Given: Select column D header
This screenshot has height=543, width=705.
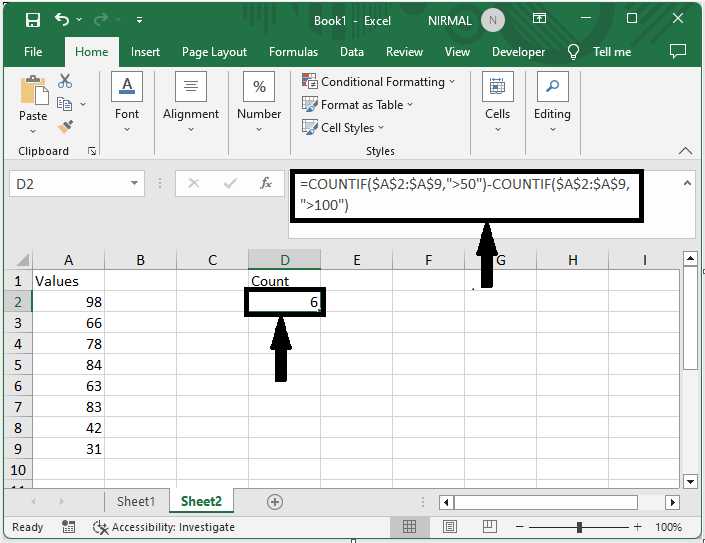Looking at the screenshot, I should point(285,260).
